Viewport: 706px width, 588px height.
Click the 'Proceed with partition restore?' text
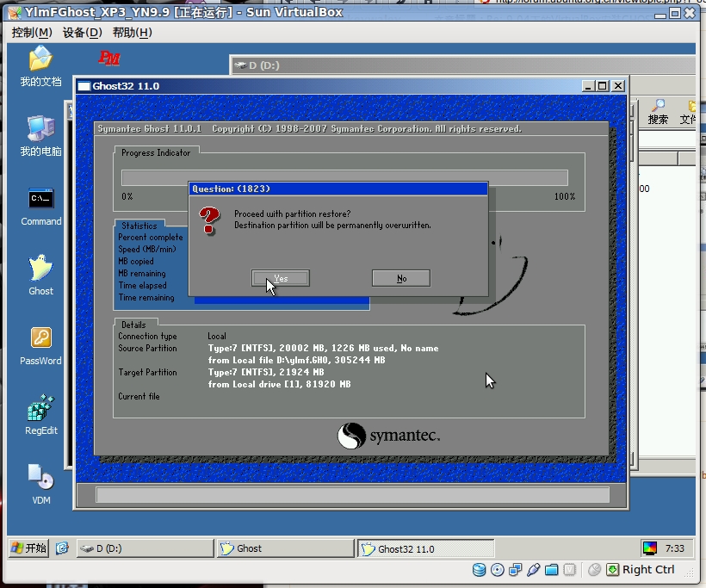click(292, 214)
